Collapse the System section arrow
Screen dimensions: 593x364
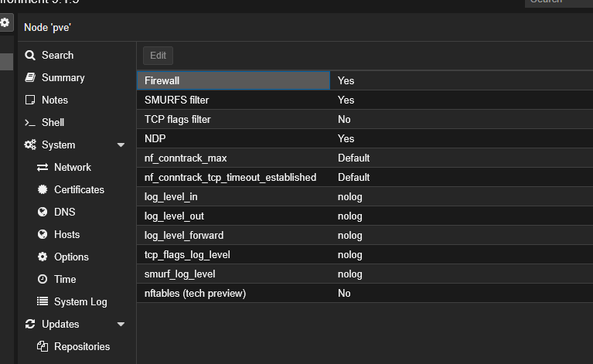point(121,145)
